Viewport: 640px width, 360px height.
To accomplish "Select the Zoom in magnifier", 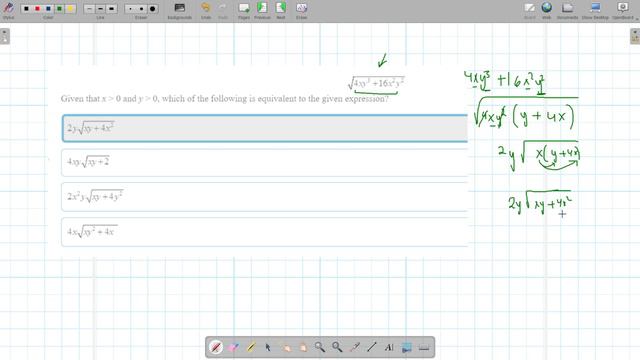I will click(x=320, y=347).
